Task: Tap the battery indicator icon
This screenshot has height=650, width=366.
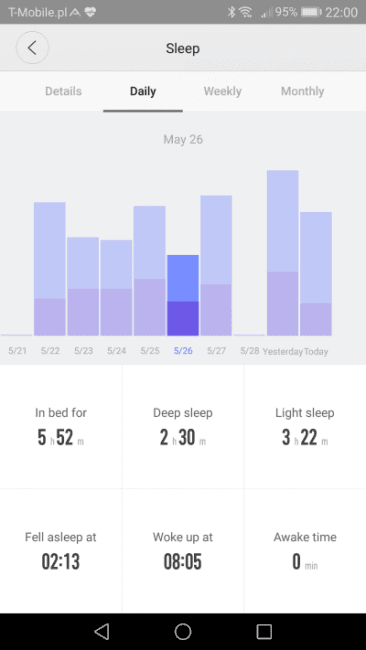Action: pyautogui.click(x=311, y=12)
